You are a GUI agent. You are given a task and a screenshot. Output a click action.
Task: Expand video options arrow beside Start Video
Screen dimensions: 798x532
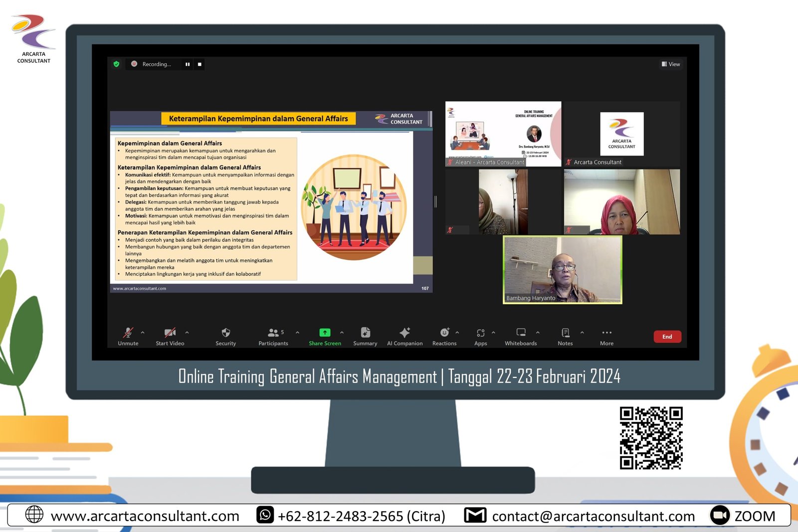(187, 333)
